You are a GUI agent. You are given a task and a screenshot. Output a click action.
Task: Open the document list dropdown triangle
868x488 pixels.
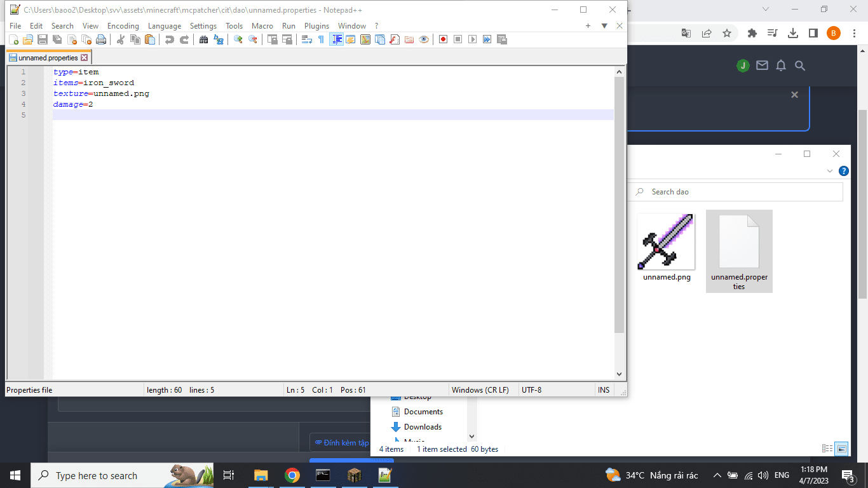[x=604, y=26]
